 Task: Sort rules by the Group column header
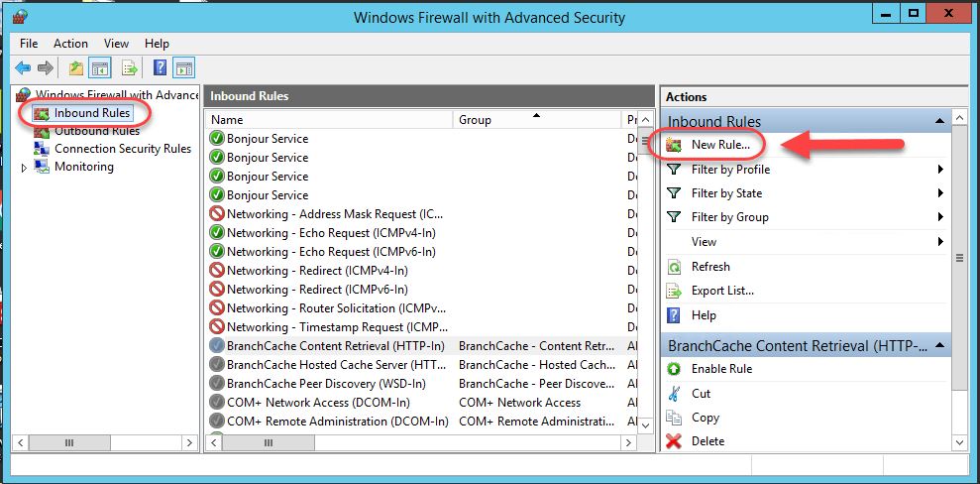[x=537, y=119]
